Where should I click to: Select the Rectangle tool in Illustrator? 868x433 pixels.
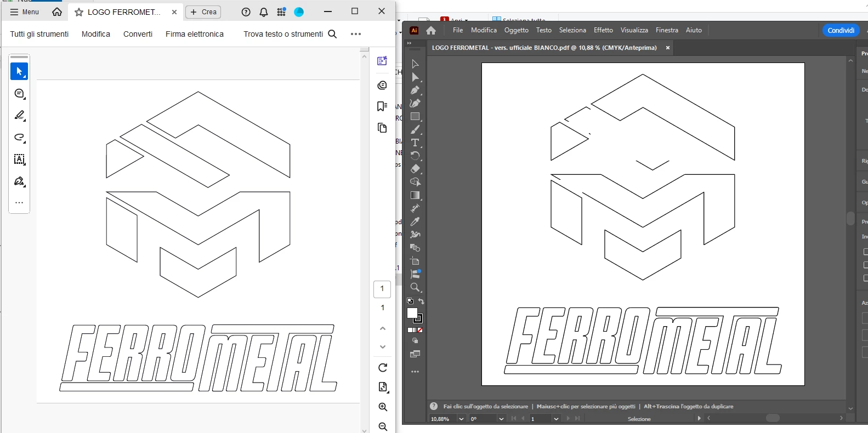coord(415,116)
